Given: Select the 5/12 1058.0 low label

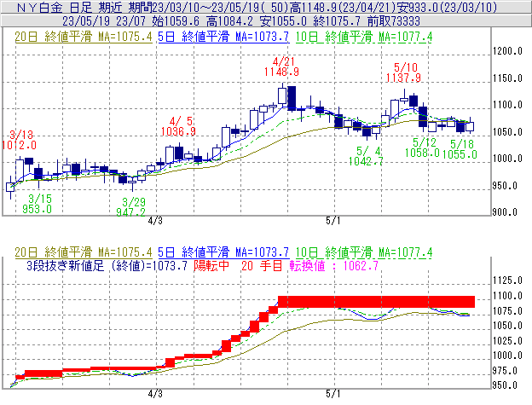Looking at the screenshot, I should (422, 148).
